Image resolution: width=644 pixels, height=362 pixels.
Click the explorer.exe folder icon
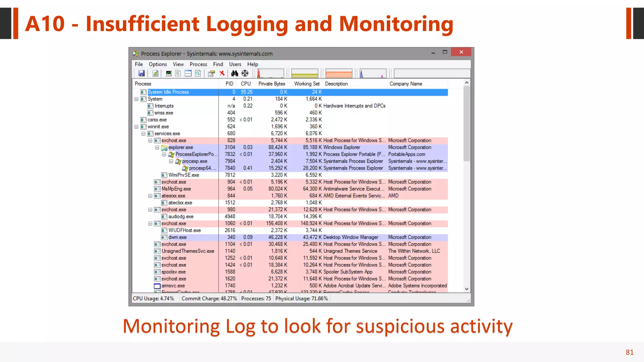tap(164, 148)
